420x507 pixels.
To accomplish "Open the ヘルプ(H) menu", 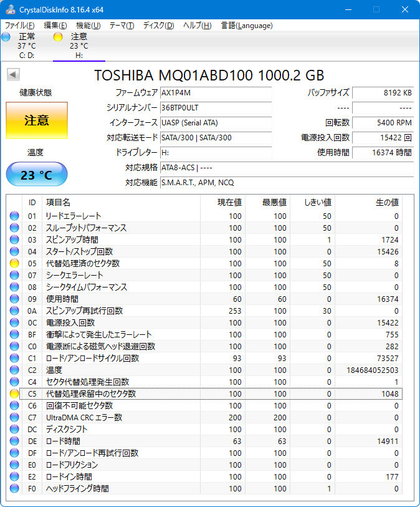I will 197,26.
